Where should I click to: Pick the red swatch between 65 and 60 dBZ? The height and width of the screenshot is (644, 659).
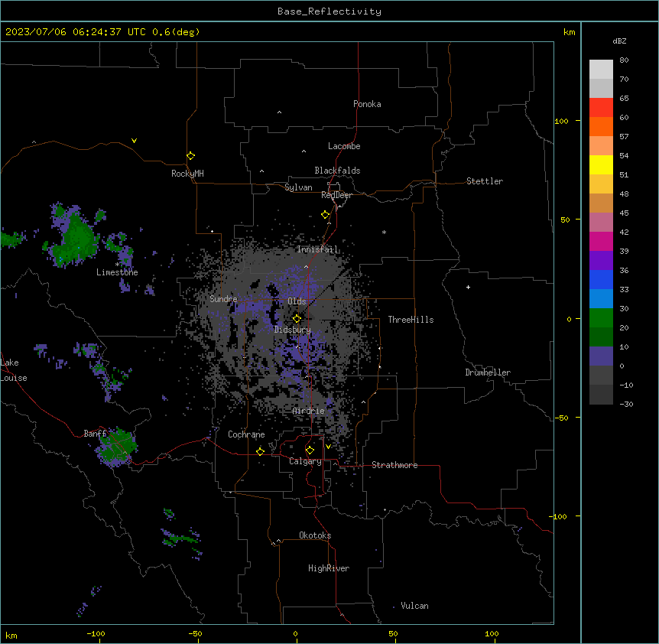[x=601, y=107]
